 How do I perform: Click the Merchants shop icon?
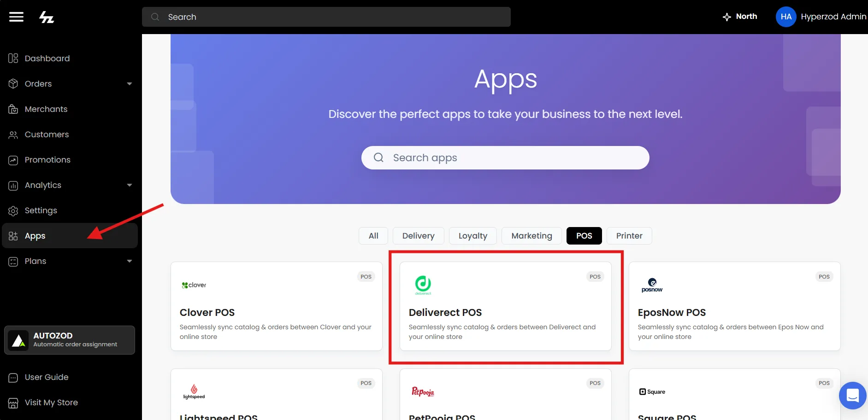(x=13, y=109)
